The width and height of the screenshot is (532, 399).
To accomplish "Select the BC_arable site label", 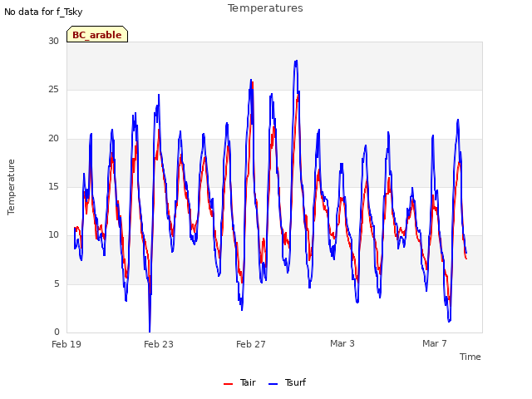I will click(x=97, y=35).
